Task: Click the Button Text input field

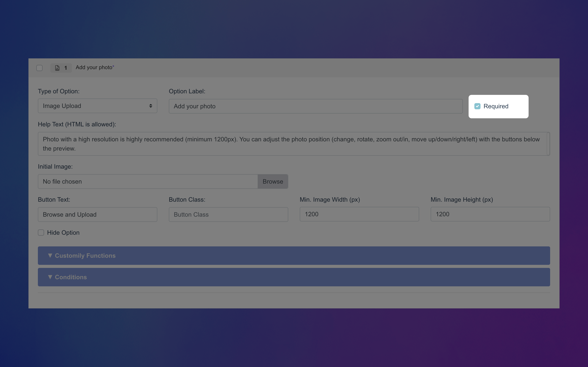Action: (97, 215)
